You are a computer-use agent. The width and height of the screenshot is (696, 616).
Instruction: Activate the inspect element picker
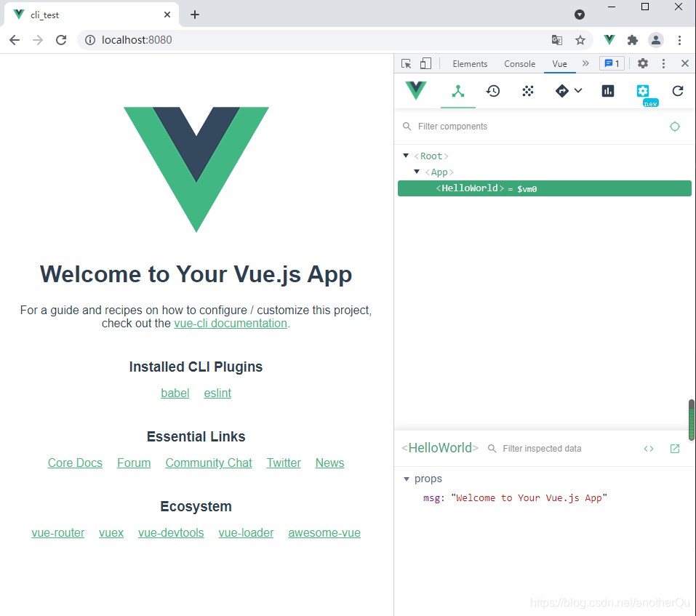click(x=406, y=63)
